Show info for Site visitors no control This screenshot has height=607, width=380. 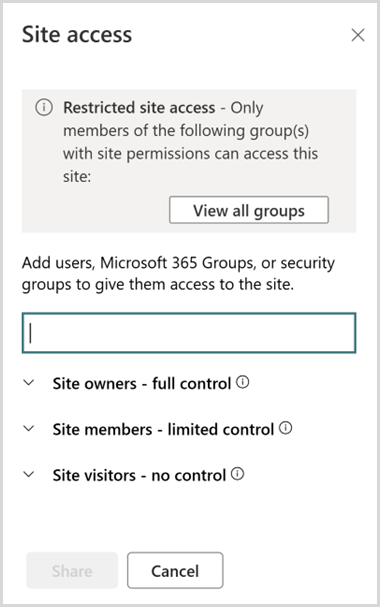pyautogui.click(x=238, y=473)
